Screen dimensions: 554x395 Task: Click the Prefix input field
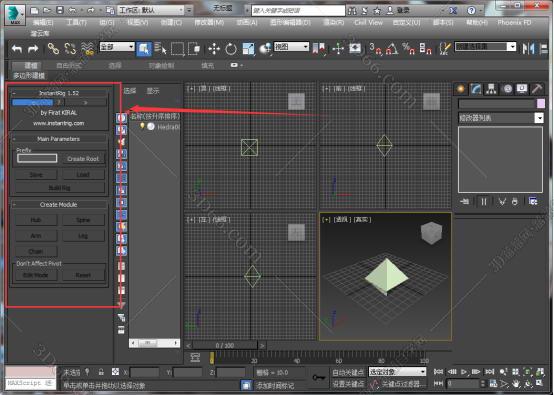click(x=37, y=158)
